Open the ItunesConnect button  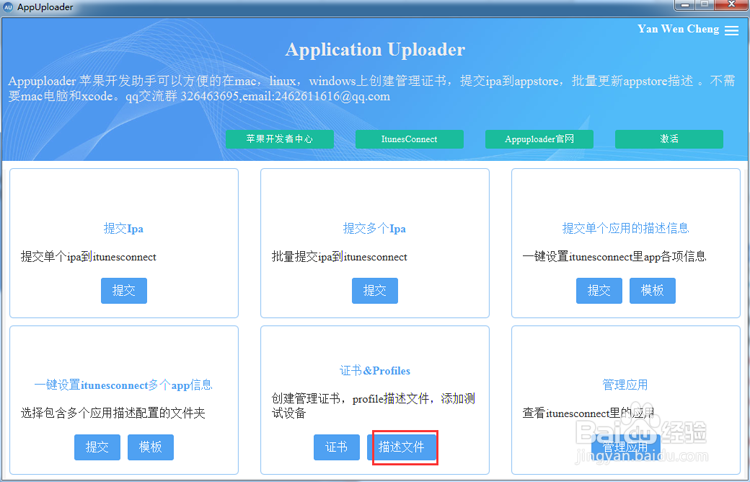coord(409,139)
